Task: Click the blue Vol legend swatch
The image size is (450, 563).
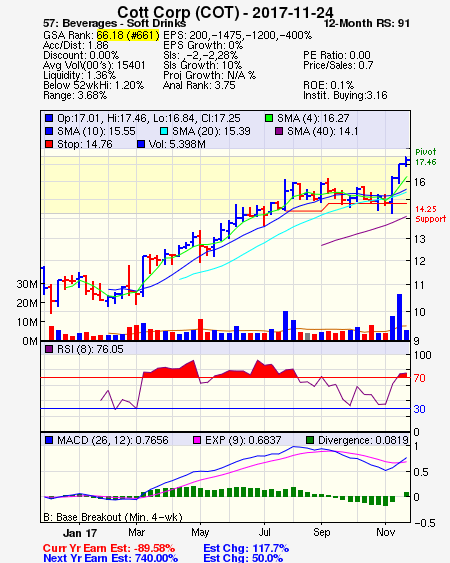Action: click(x=141, y=144)
